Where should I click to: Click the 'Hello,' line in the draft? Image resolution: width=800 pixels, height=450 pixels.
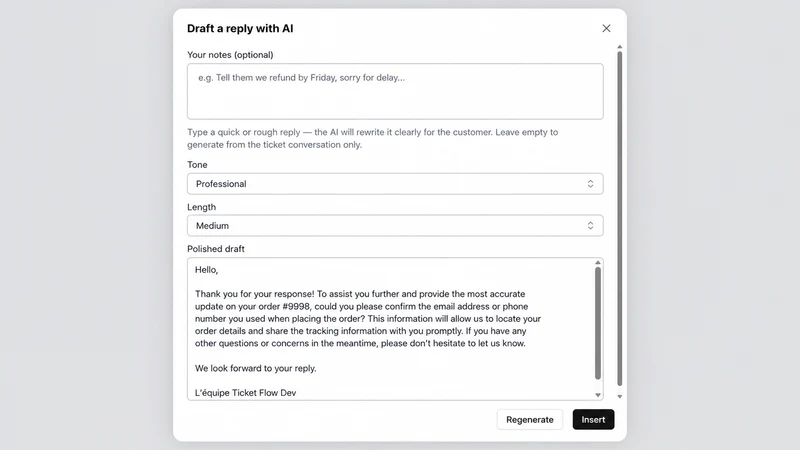[207, 270]
